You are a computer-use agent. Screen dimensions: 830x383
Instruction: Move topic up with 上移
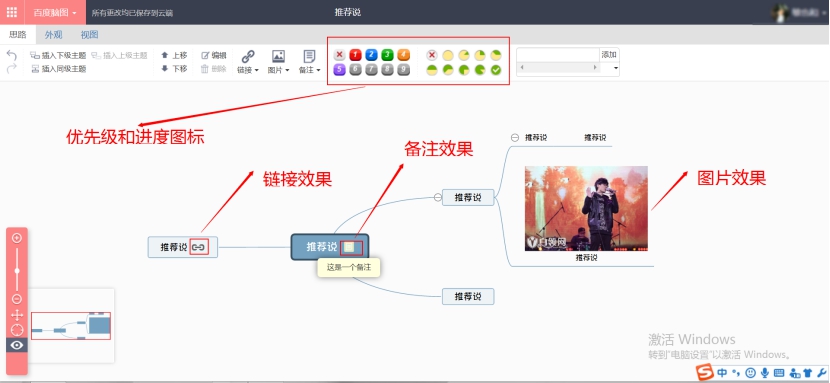pyautogui.click(x=174, y=55)
